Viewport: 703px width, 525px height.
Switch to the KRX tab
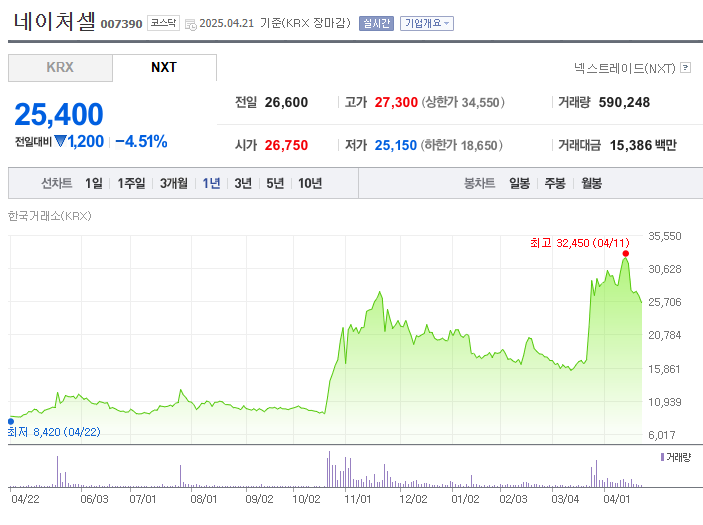60,68
